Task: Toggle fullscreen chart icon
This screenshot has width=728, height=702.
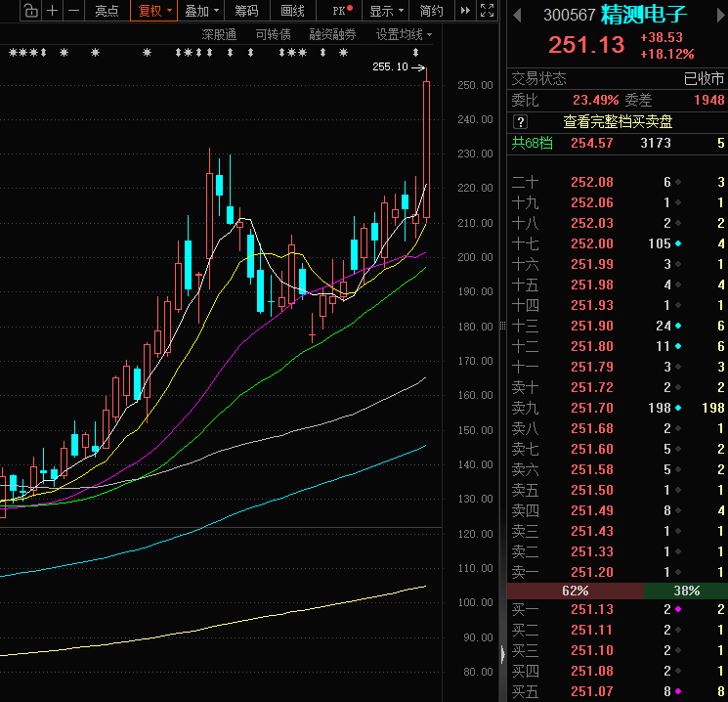Action: (487, 10)
